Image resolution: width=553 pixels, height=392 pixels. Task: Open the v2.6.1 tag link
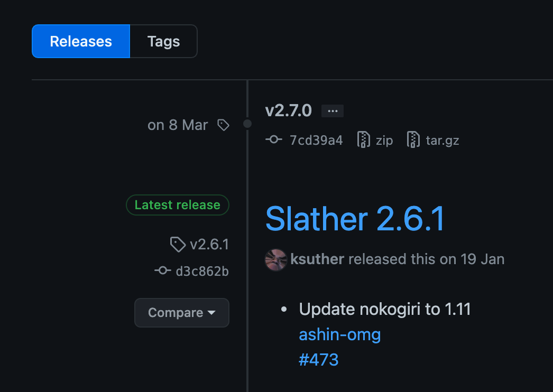point(209,244)
